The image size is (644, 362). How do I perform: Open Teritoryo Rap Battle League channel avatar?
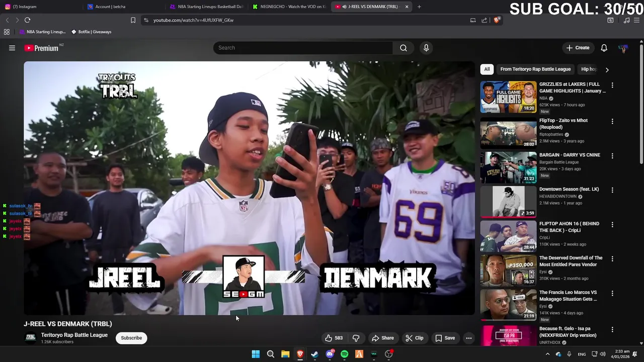click(x=31, y=338)
